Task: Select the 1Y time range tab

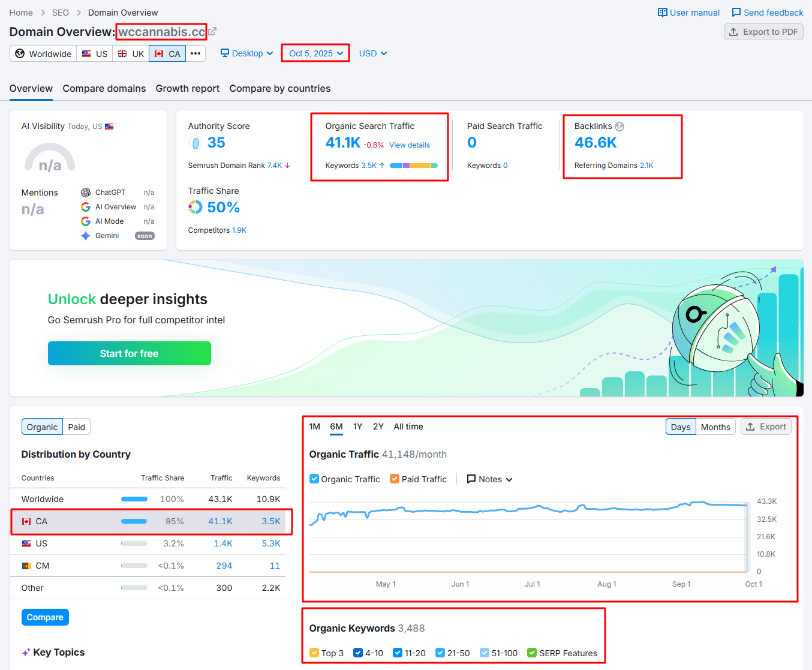Action: tap(357, 426)
